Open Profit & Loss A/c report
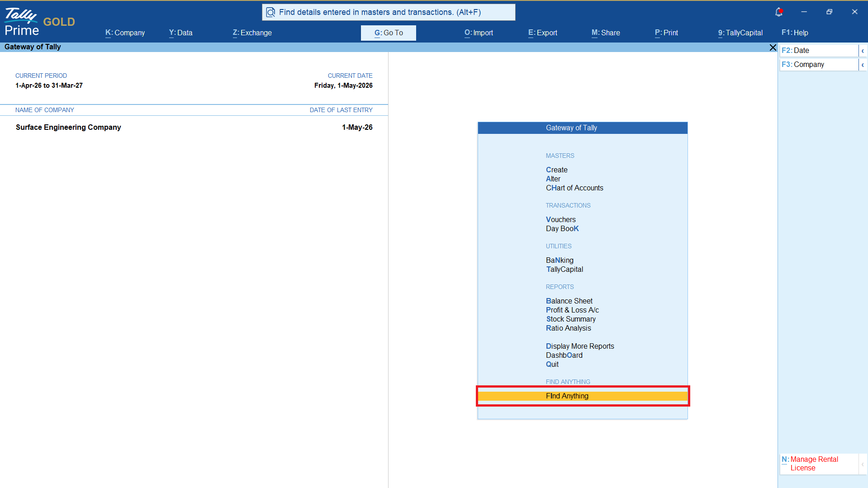Screen dimensions: 868x488 (x=572, y=310)
